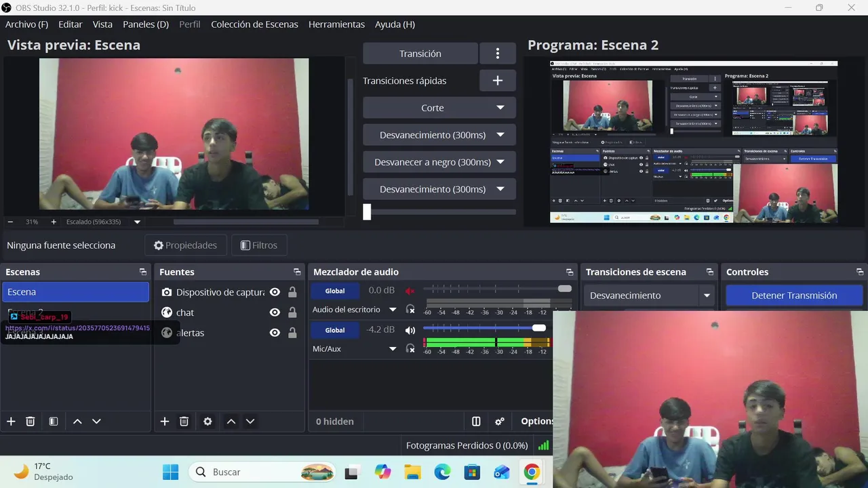Toggle monitoring headphone icon for Audio del escritorio
This screenshot has width=868, height=488.
click(410, 309)
